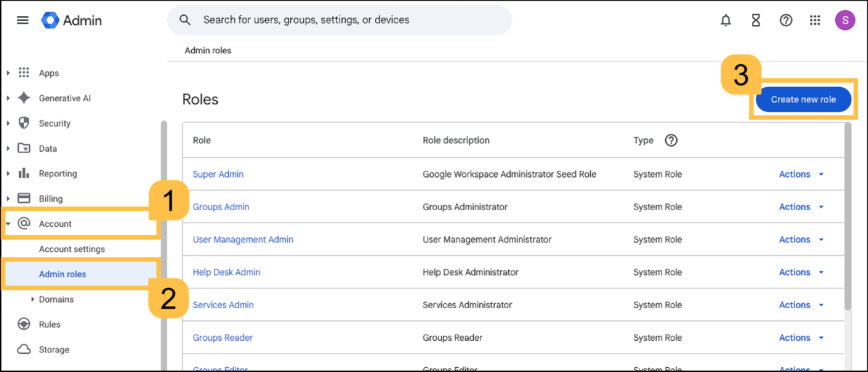The width and height of the screenshot is (868, 372).
Task: Click the Security shield icon
Action: click(x=24, y=123)
